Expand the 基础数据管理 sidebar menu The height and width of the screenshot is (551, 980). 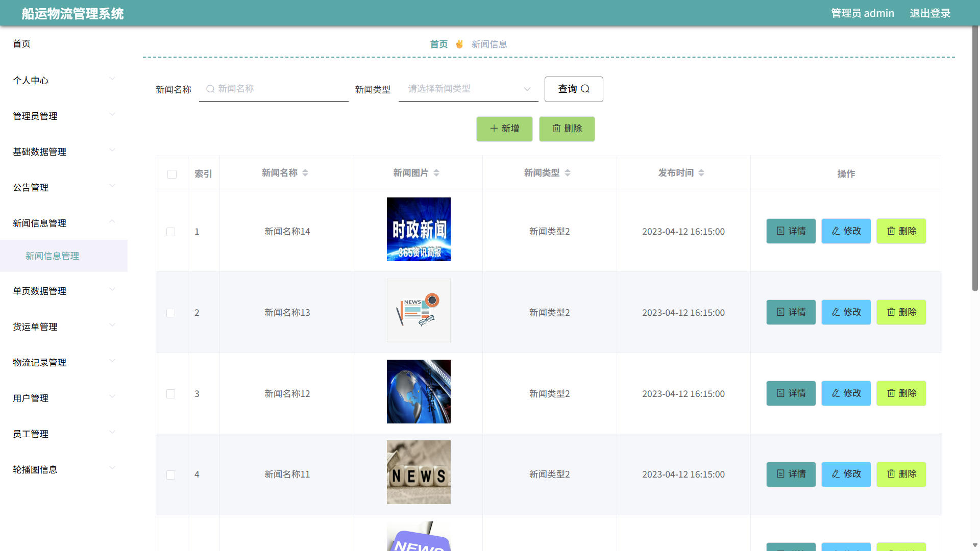[64, 152]
